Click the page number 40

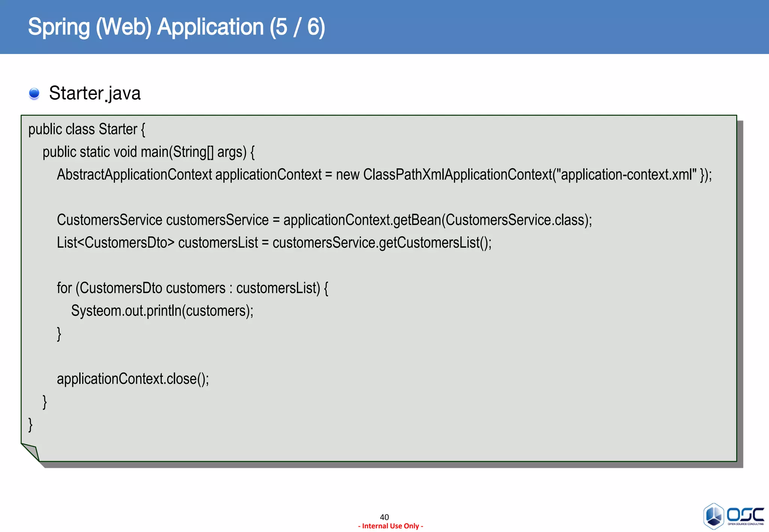[384, 517]
